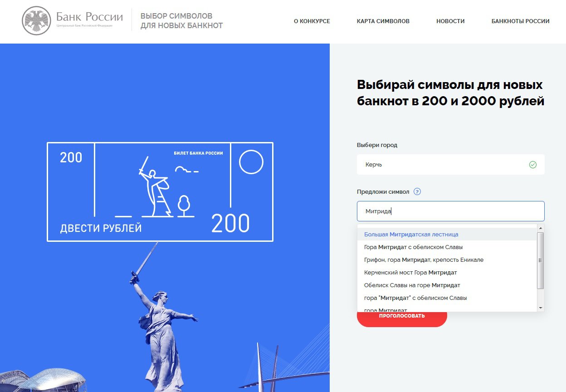The height and width of the screenshot is (392, 566).
Task: Click the green checkmark in the city field
Action: (x=533, y=165)
